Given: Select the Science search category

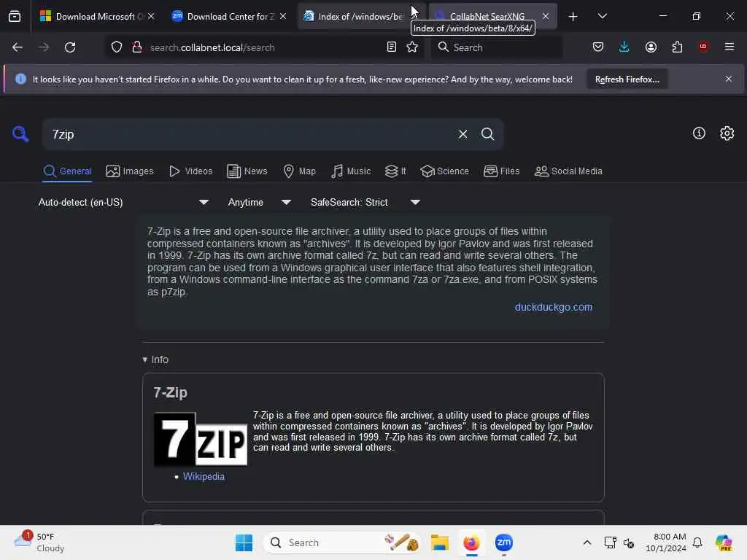Looking at the screenshot, I should pos(444,171).
